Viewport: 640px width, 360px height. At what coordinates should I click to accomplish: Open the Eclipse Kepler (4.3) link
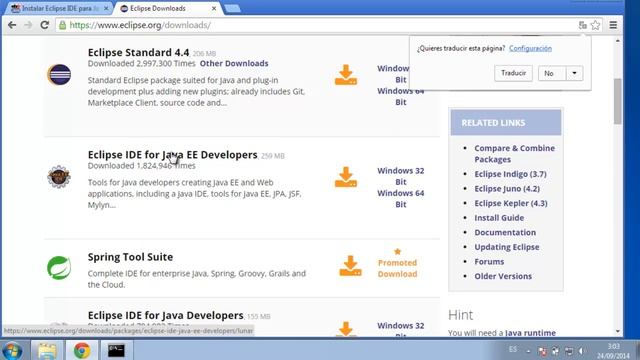click(511, 203)
